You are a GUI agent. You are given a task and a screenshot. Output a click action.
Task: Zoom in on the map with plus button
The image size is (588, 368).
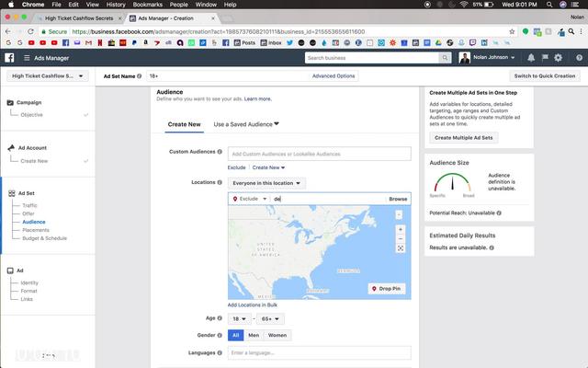401,229
